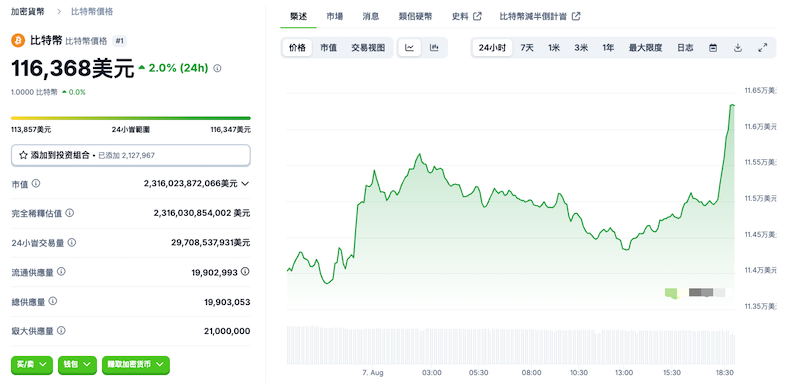Click 2,316,023,872,066美元 market cap value
The height and width of the screenshot is (383, 800).
[x=190, y=184]
